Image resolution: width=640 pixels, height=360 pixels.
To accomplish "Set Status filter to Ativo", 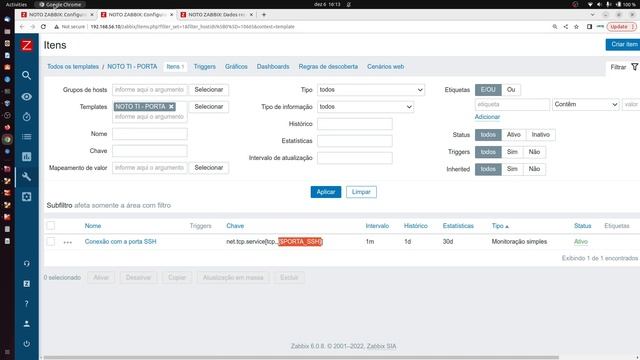I will coord(513,135).
